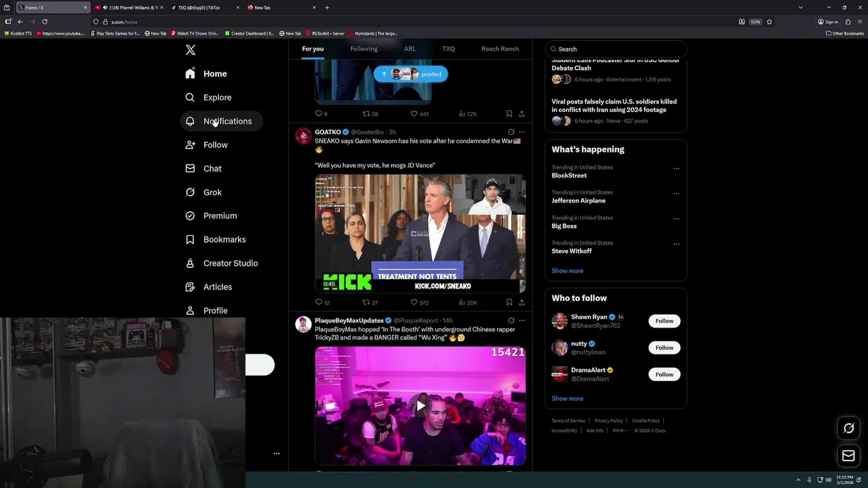Open more options for Steve Witkoff trend
Viewport: 868px width, 488px height.
tap(676, 244)
